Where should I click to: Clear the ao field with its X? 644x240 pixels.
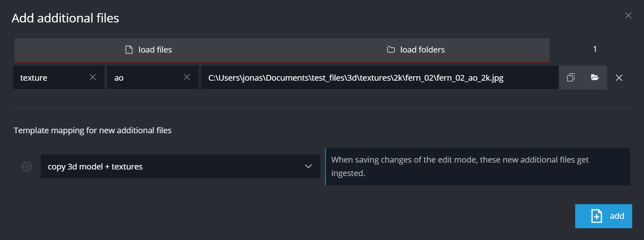[x=187, y=77]
